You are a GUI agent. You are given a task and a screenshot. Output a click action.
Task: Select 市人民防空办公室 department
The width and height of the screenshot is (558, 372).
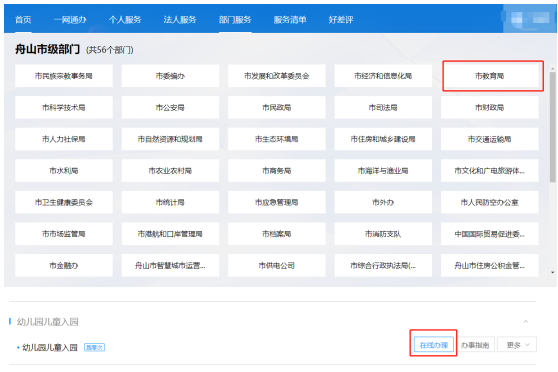[490, 203]
